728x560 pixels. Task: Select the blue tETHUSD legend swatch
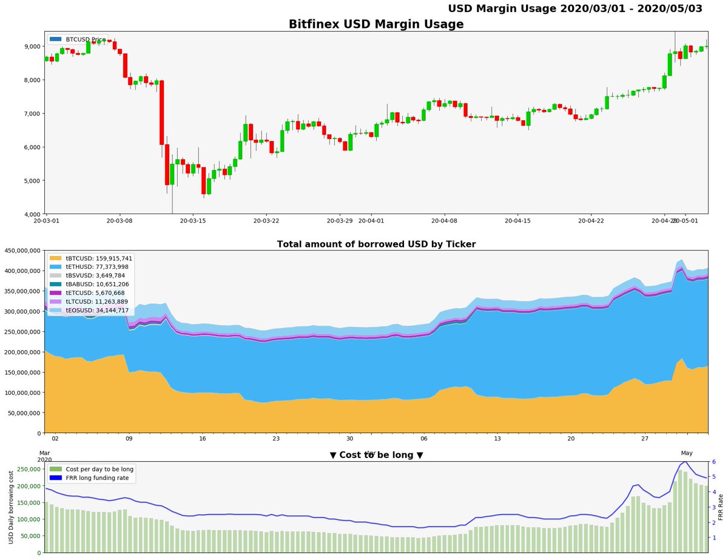(x=55, y=267)
